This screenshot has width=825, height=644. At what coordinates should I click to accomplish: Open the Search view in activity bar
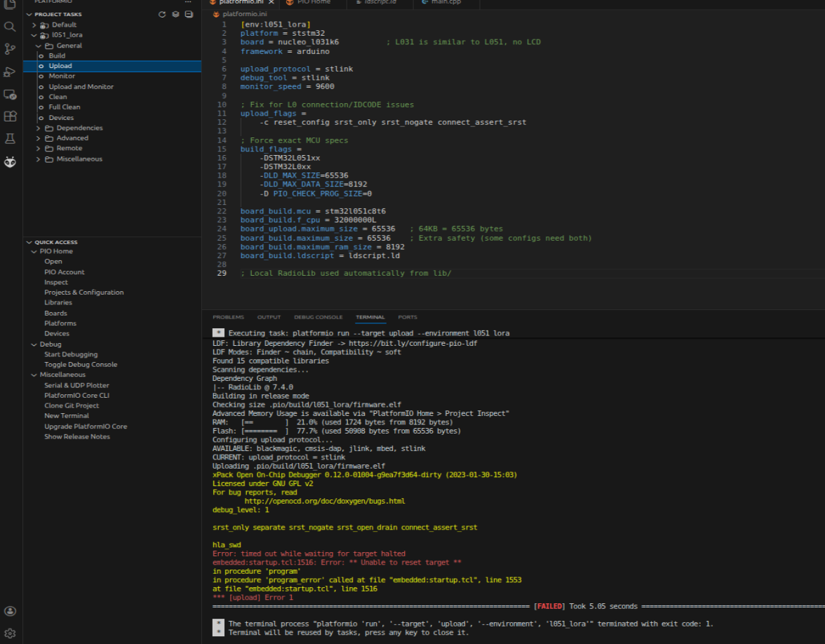(10, 27)
